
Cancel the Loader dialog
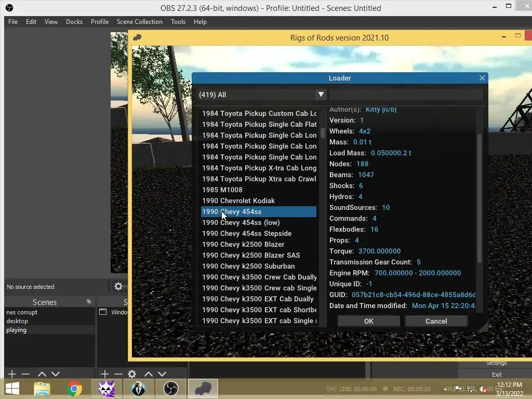coord(436,321)
